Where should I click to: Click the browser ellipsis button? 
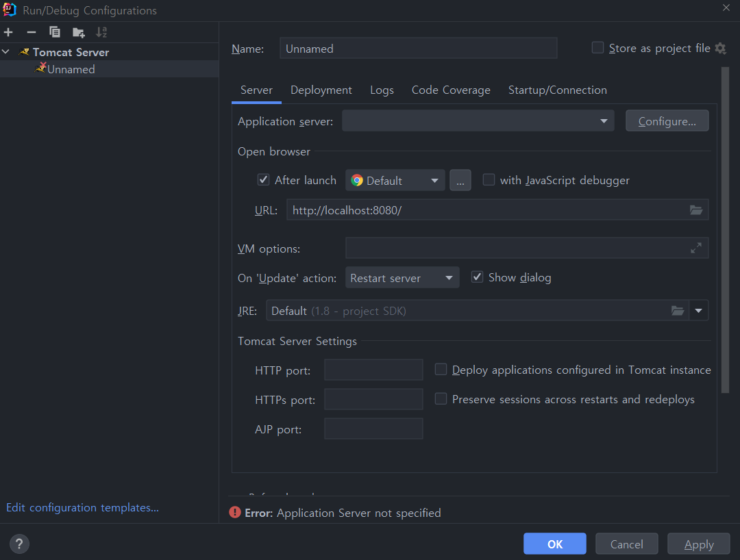[x=460, y=180]
